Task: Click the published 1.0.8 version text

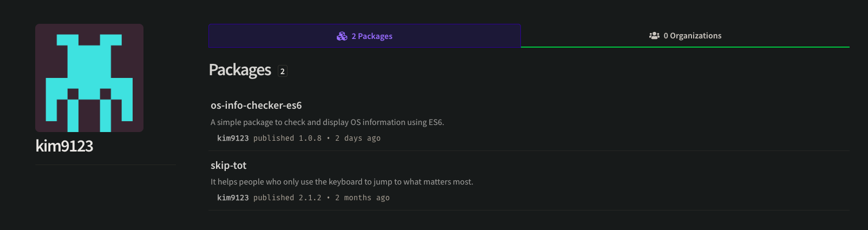Action: (x=288, y=139)
